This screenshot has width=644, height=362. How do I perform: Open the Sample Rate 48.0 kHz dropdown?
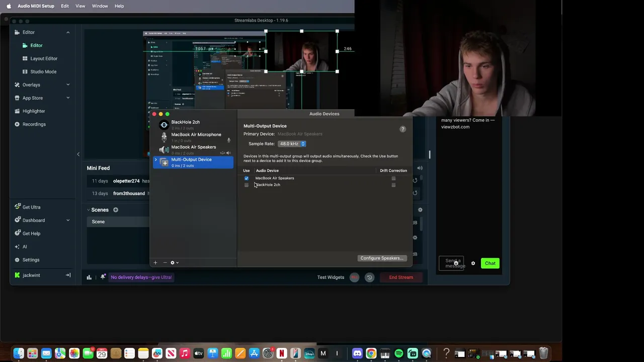292,144
